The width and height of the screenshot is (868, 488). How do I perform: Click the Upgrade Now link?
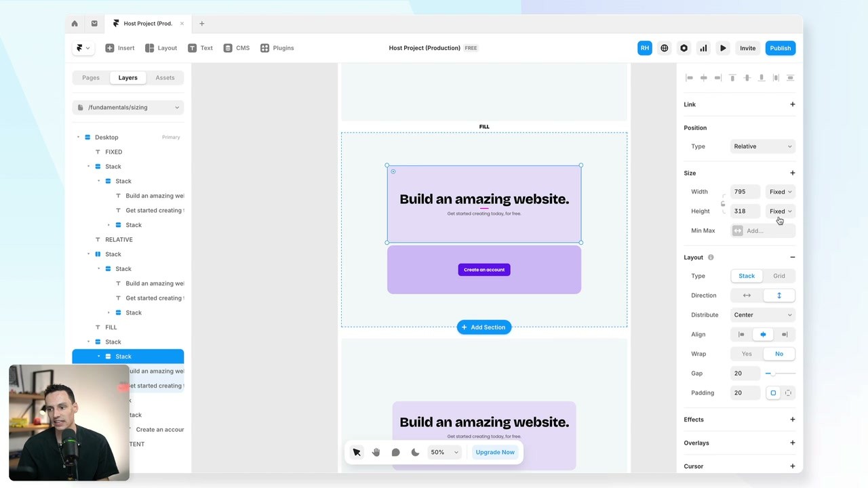tap(495, 452)
